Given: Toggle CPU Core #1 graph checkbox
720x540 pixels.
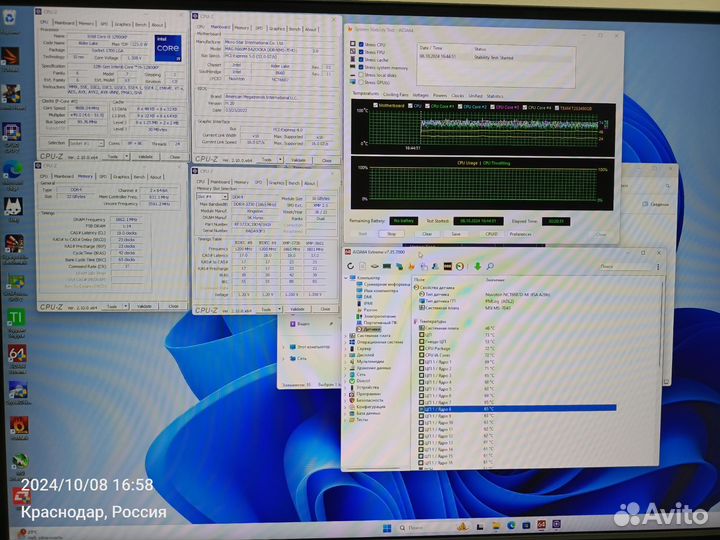Looking at the screenshot, I should coord(428,106).
